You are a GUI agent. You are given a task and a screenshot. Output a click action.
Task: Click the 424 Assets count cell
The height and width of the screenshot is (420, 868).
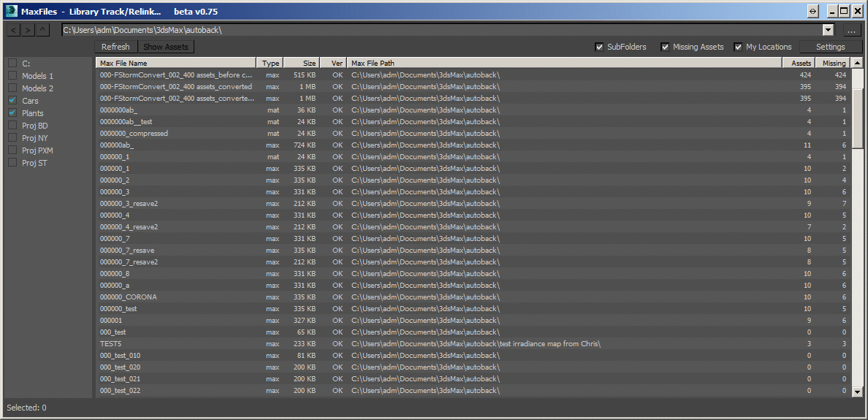pyautogui.click(x=805, y=75)
